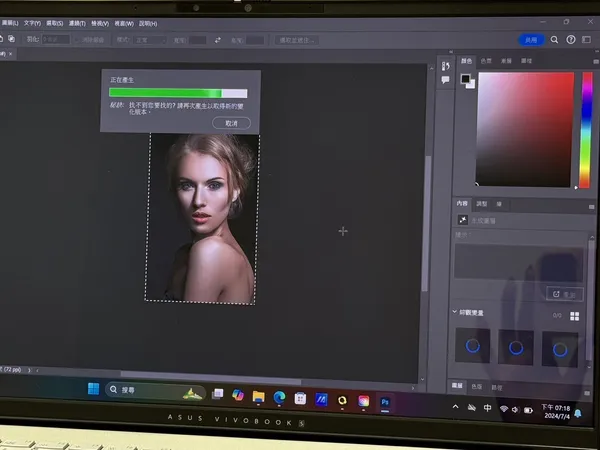The height and width of the screenshot is (450, 600).
Task: Open Microsoft Store from the taskbar
Action: coord(300,398)
